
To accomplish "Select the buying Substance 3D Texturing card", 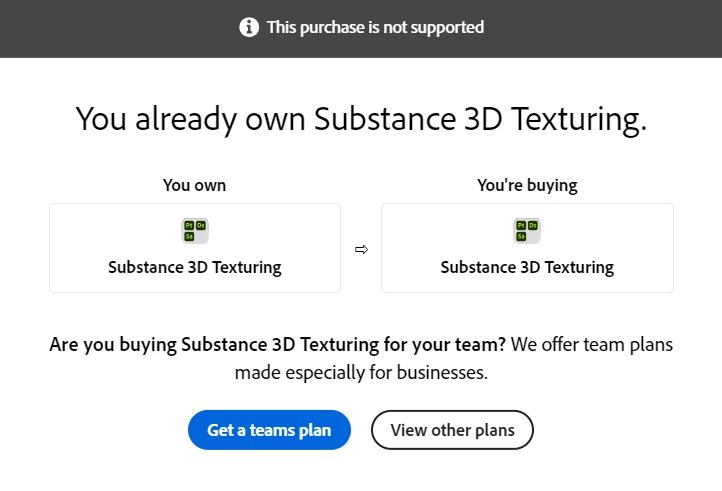I will click(x=527, y=248).
